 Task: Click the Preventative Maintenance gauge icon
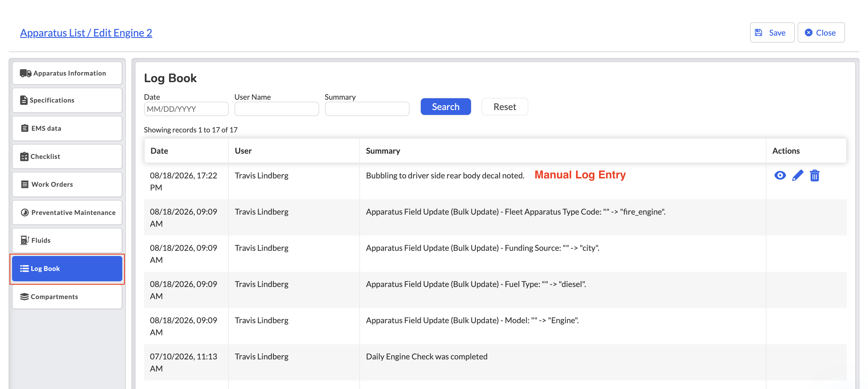coord(25,213)
